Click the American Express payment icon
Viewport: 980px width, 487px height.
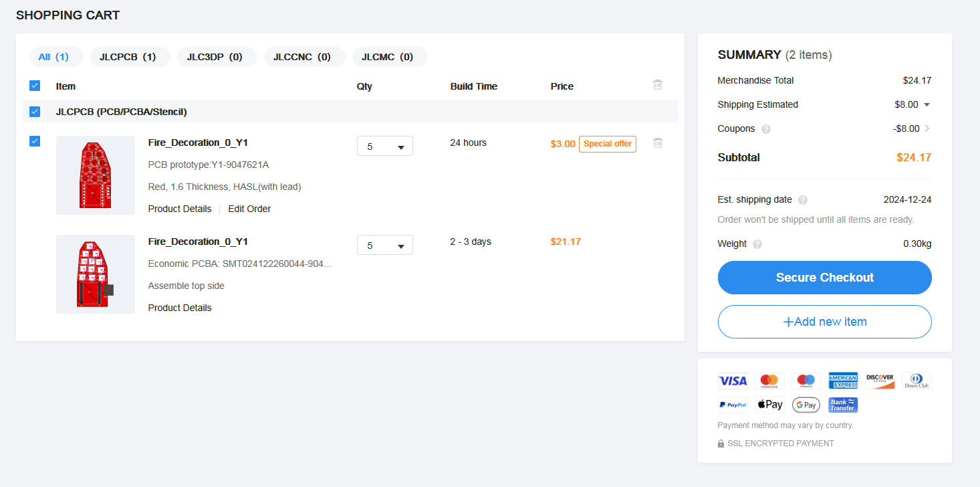[843, 381]
